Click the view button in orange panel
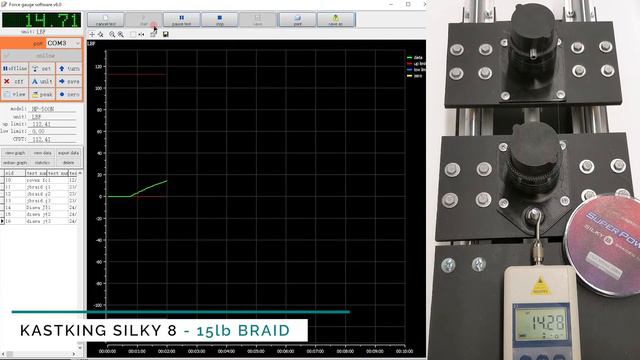This screenshot has width=640, height=360. (15, 94)
